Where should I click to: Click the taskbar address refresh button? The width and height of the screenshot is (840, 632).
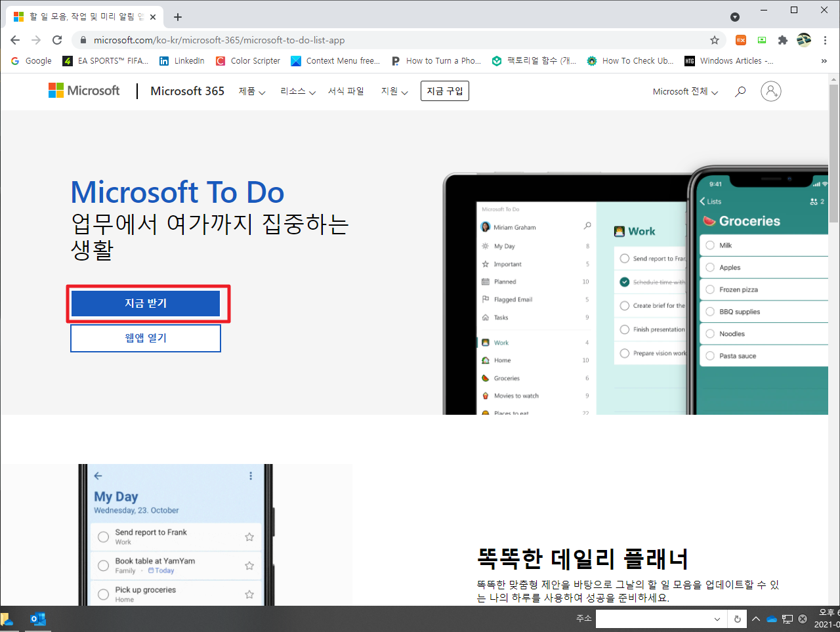tap(738, 619)
